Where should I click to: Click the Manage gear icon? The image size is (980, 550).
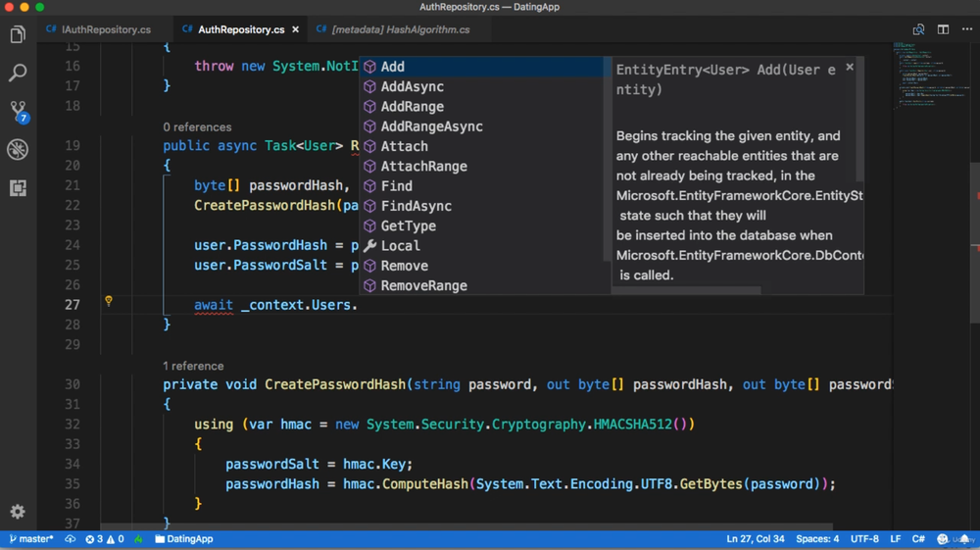(18, 512)
